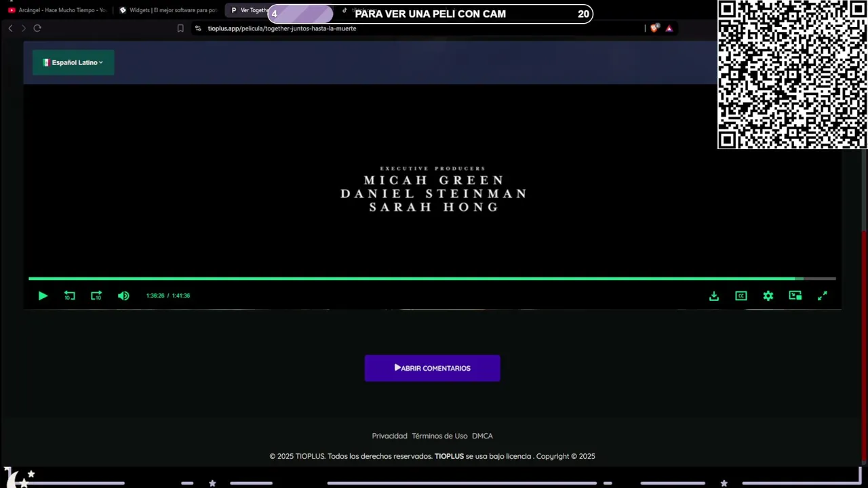
Task: Enable picture-in-picture mode
Action: point(795,296)
